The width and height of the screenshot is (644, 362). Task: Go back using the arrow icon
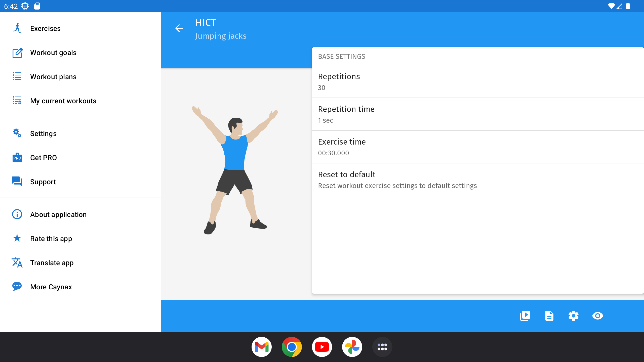179,28
